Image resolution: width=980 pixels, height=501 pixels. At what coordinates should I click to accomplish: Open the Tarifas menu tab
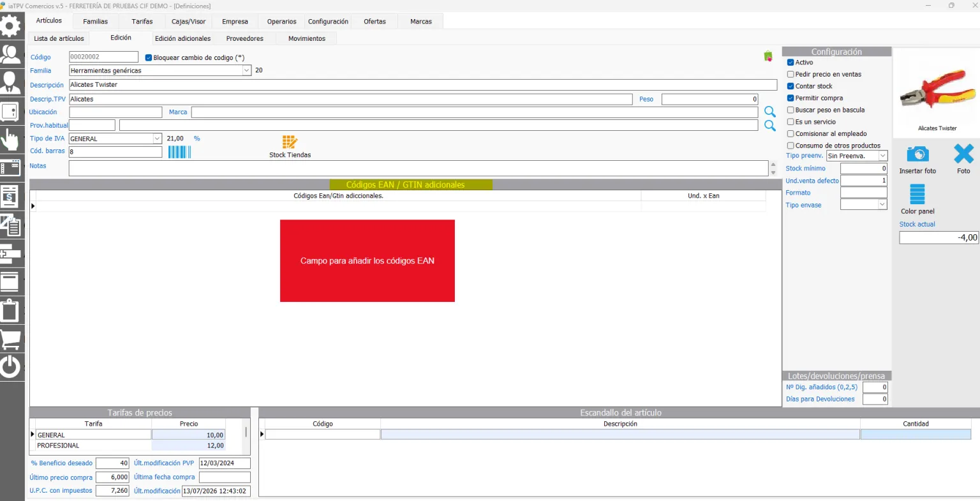click(x=142, y=21)
